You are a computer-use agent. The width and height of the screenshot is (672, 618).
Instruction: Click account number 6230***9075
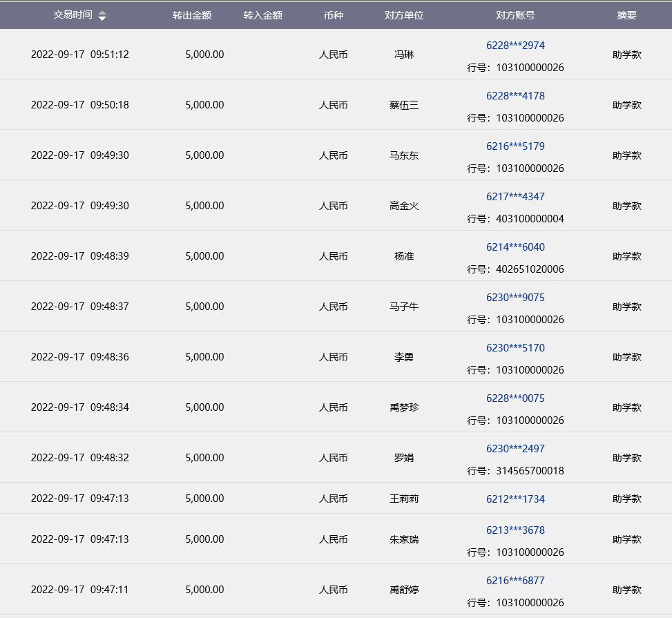[x=515, y=298]
